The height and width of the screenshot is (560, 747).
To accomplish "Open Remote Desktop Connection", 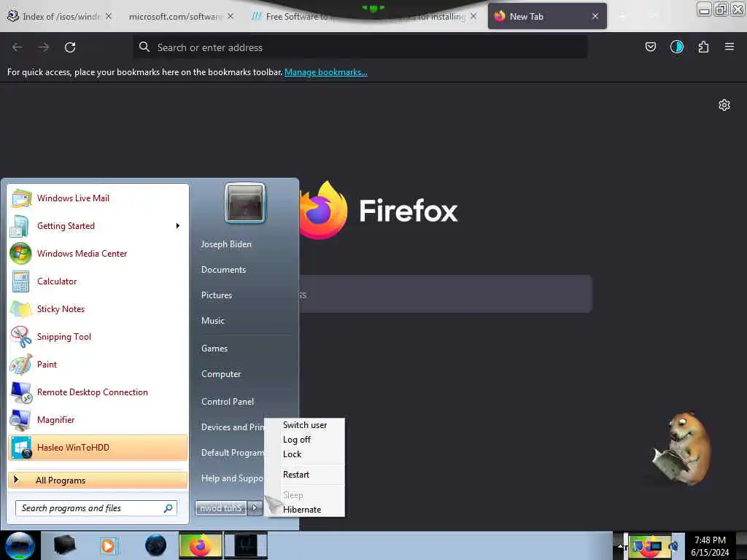I will (98, 392).
